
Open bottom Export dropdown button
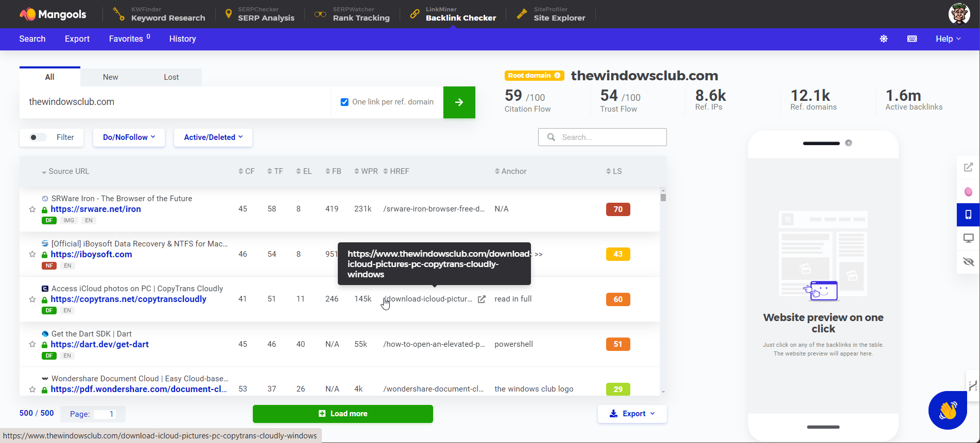(x=632, y=414)
